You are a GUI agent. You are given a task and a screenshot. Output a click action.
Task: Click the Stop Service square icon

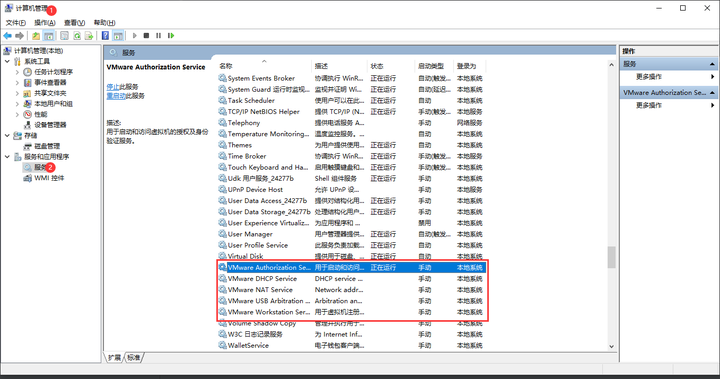point(146,35)
